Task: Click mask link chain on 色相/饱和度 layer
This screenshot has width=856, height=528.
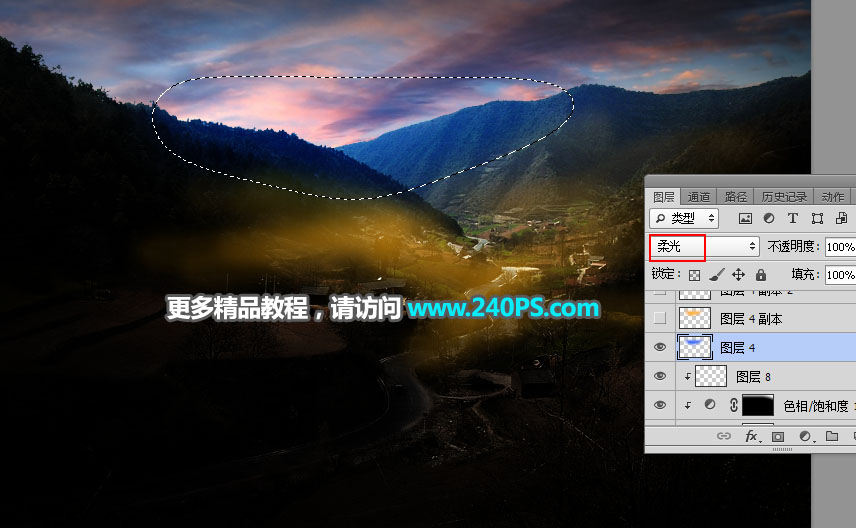Action: [734, 405]
